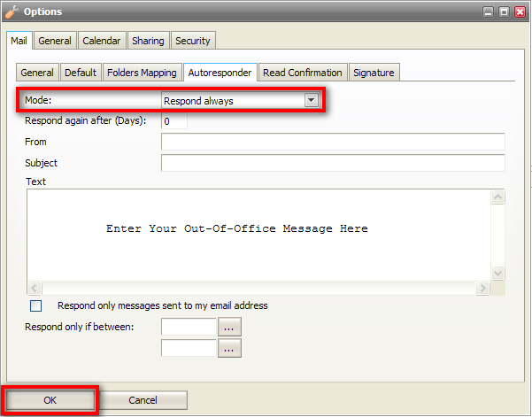Viewport: 532px width, 417px height.
Task: Open the Folders Mapping sub-tab
Action: 143,73
